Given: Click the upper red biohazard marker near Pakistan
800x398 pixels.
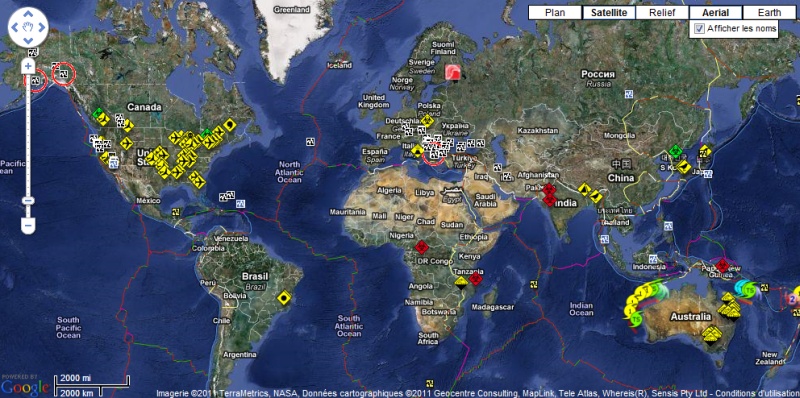Looking at the screenshot, I should pyautogui.click(x=548, y=190).
